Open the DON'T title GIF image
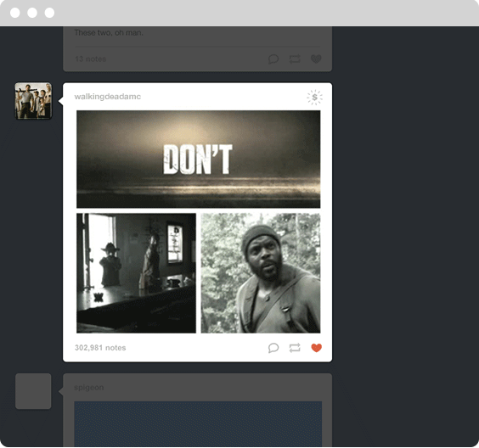The image size is (479, 448). click(x=198, y=159)
